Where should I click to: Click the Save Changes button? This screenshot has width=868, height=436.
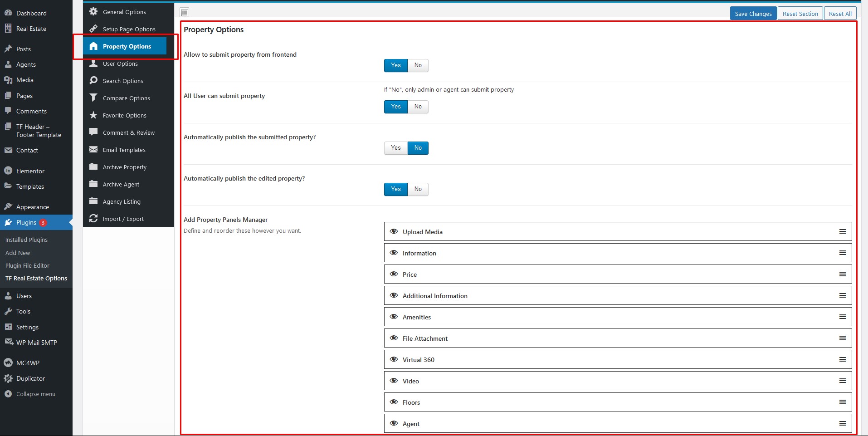tap(753, 14)
